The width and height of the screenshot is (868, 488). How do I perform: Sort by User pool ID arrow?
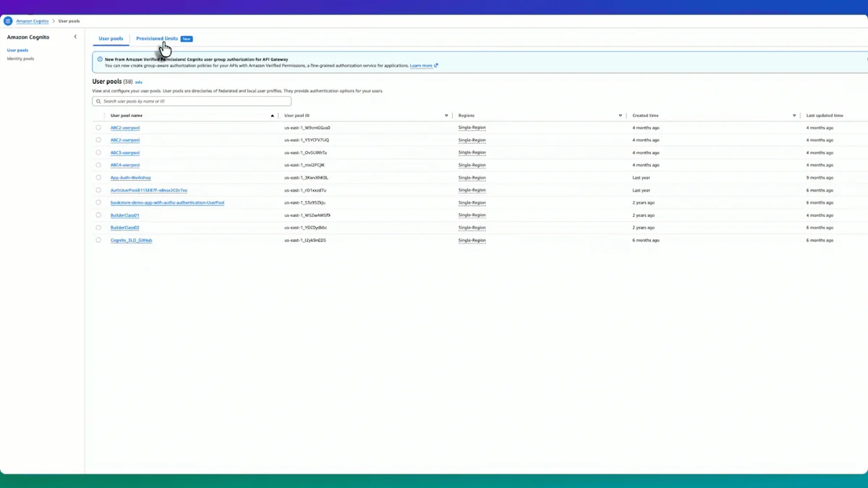[446, 116]
